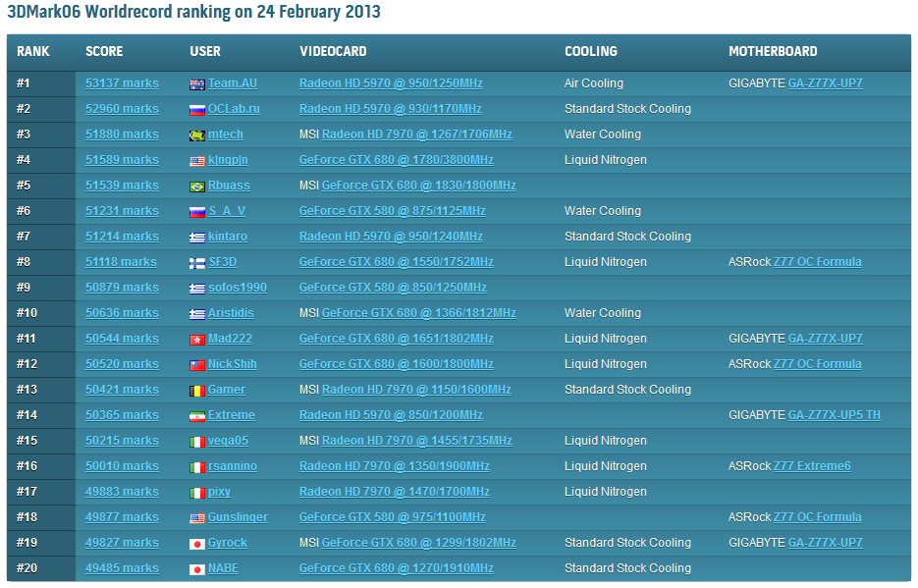Click the 3DMark06 Worldrecord ranking heading
The width and height of the screenshot is (918, 588).
193,12
